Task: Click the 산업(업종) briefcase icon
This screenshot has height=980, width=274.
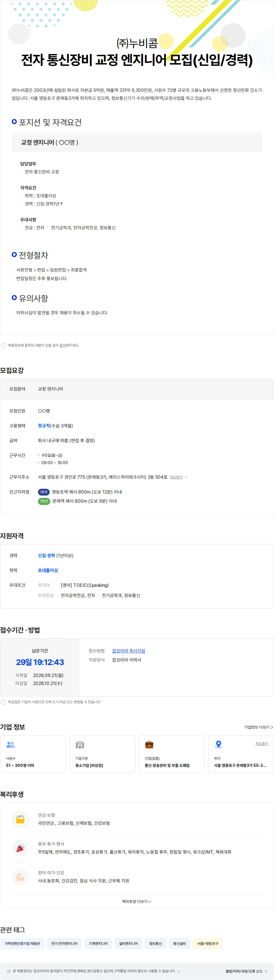Action: coord(149,745)
